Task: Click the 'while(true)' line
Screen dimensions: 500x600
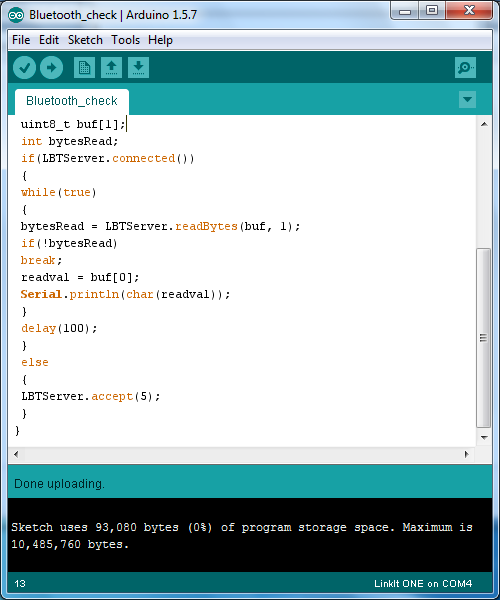Action: click(x=59, y=192)
